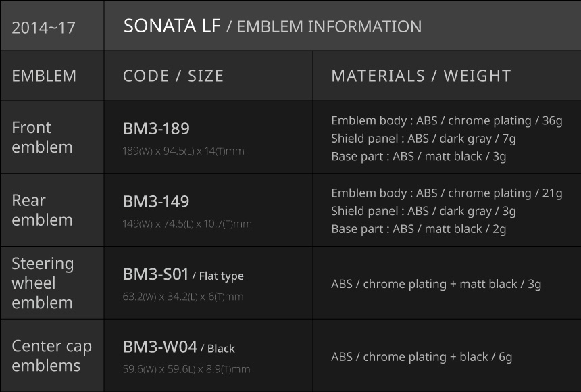Click the chrome plating + black 6g text
581x392 pixels.
(422, 357)
